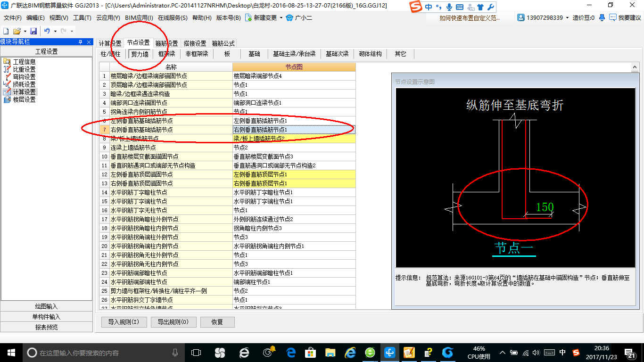Screen dimensions: 644x362
Task: Select the 砌体结构 component tab
Action: coord(370,54)
